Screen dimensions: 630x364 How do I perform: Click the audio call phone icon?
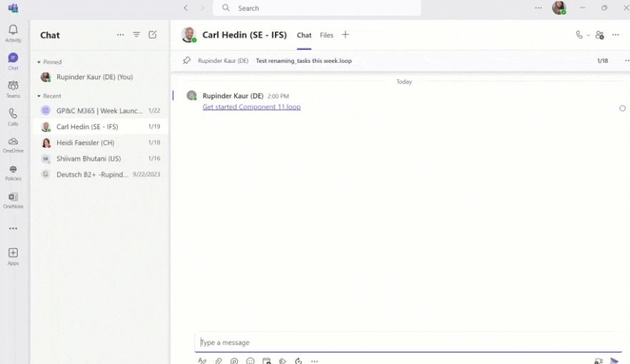tap(579, 35)
